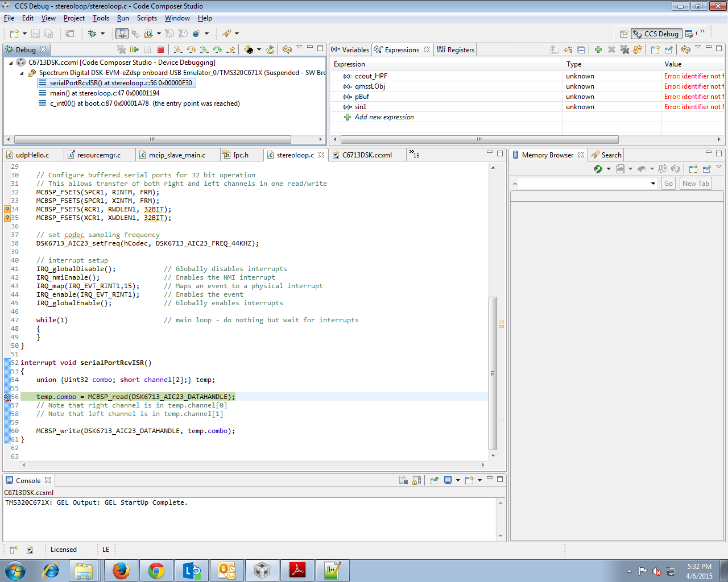Collapse the Spectrum Digital emulator tree node
The image size is (728, 582).
[22, 73]
